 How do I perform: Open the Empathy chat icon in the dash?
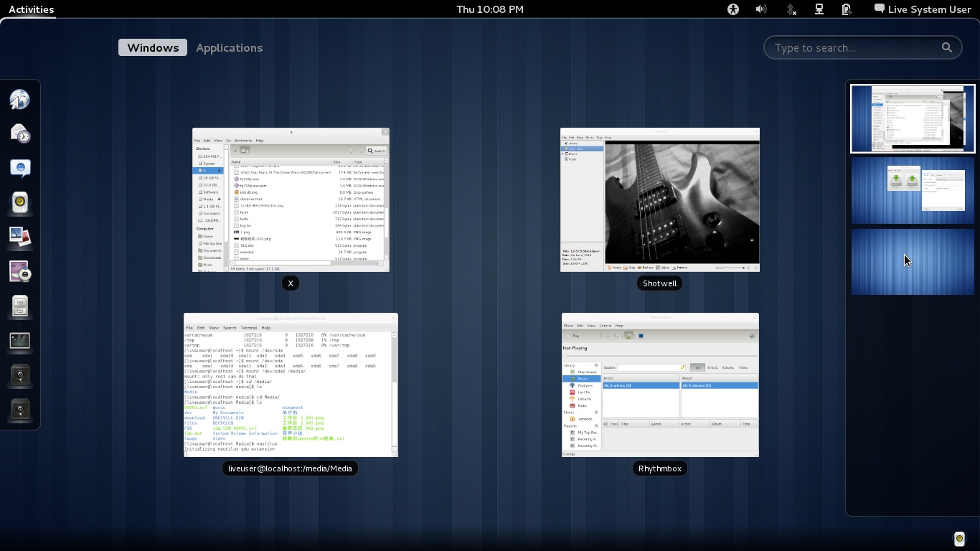click(x=20, y=168)
